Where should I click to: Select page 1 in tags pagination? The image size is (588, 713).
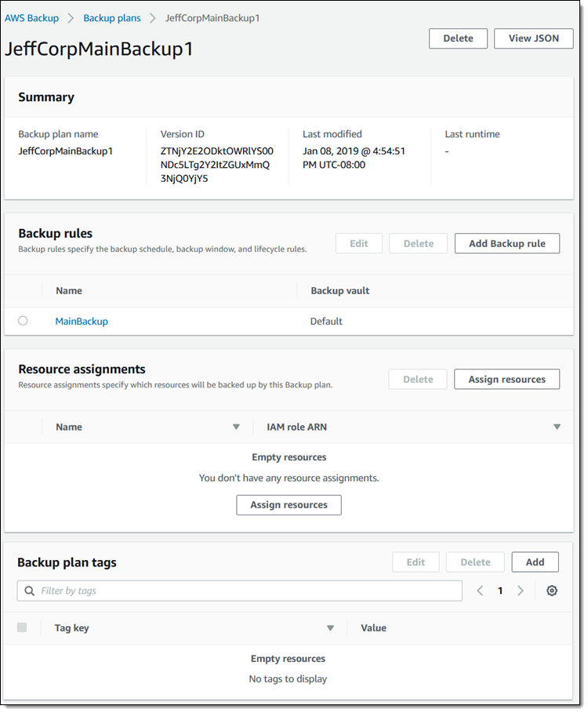500,591
